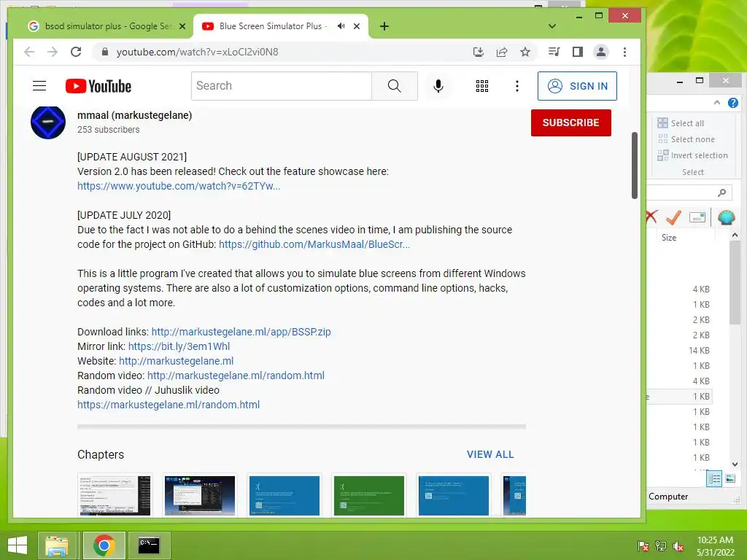Bookmark this page with the star
Image resolution: width=747 pixels, height=560 pixels.
pyautogui.click(x=525, y=52)
